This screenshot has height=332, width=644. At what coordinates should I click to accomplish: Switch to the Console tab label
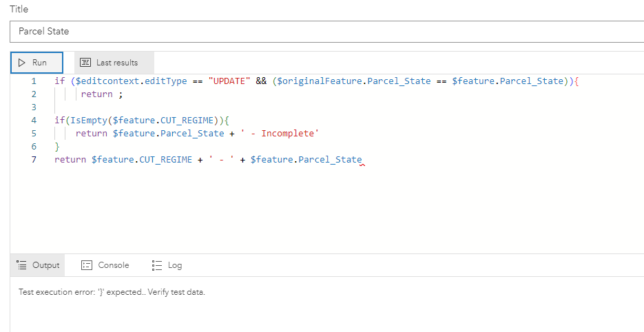pyautogui.click(x=113, y=265)
